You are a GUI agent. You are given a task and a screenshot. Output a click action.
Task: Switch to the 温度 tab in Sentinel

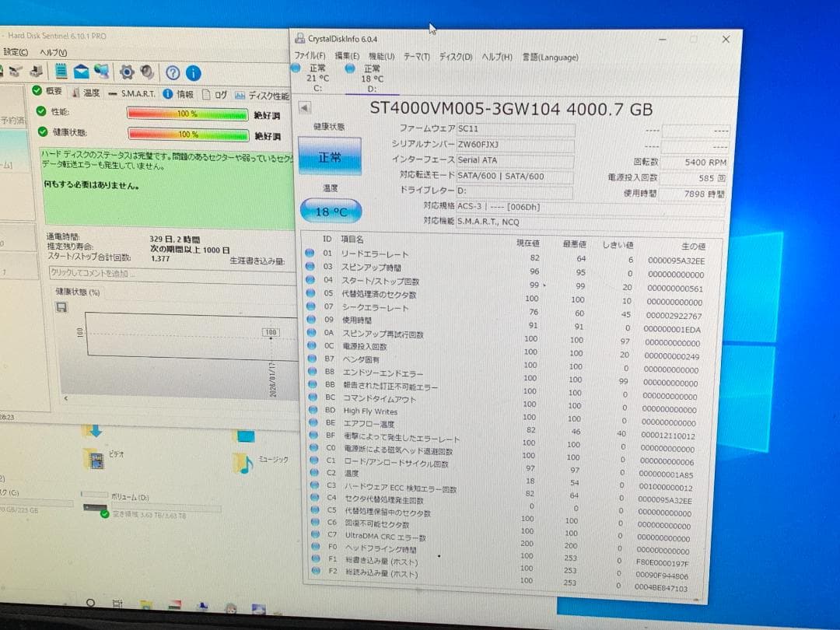pyautogui.click(x=89, y=93)
